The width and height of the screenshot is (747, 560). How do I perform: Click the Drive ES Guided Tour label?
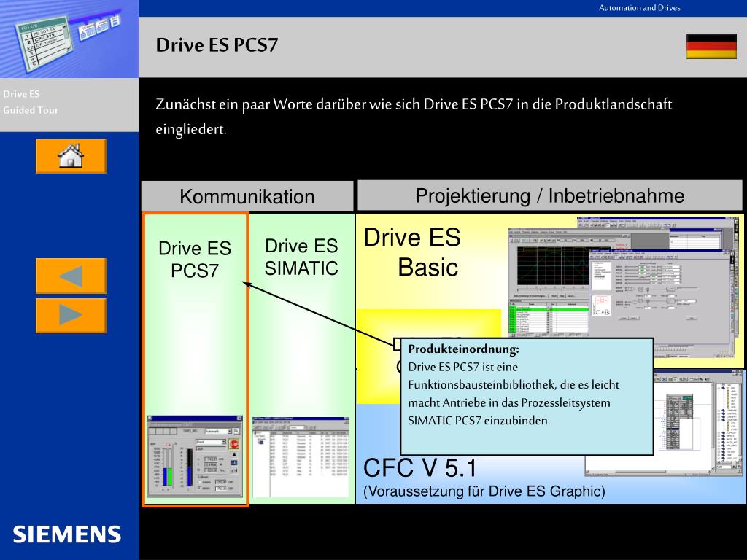(31, 102)
